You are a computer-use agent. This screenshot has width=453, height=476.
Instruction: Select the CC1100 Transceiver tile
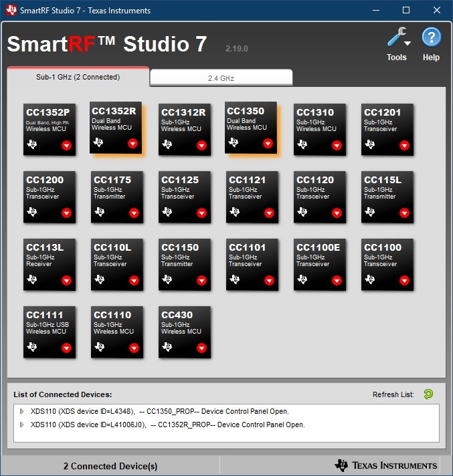pos(387,265)
